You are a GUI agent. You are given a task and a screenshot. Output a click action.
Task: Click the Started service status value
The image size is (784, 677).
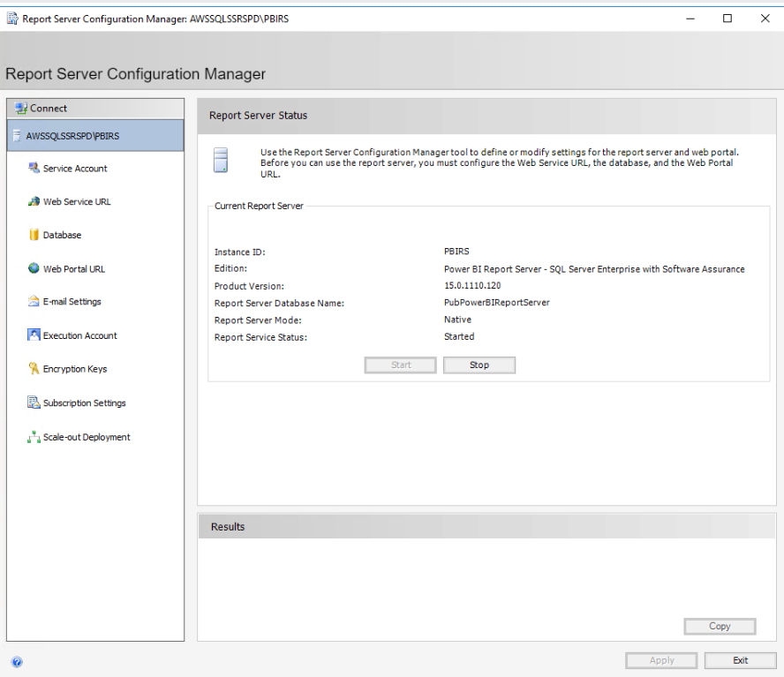coord(459,336)
